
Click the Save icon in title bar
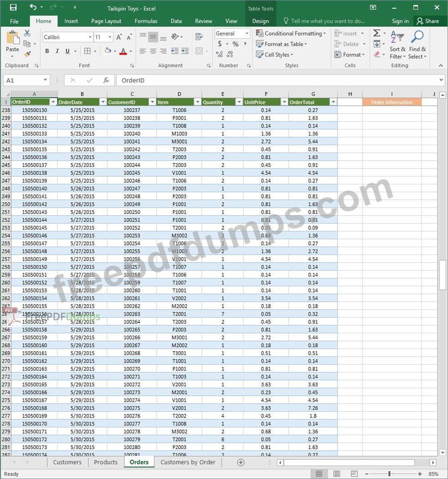(x=13, y=7)
